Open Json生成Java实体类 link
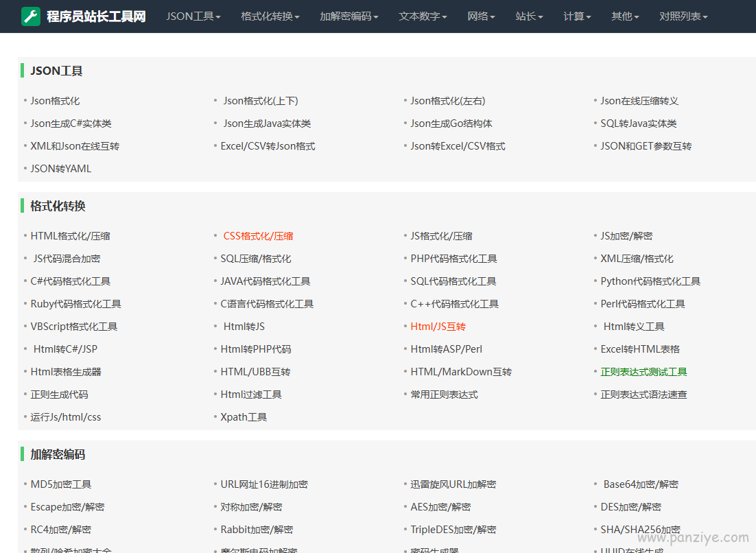The image size is (756, 553). coord(267,123)
